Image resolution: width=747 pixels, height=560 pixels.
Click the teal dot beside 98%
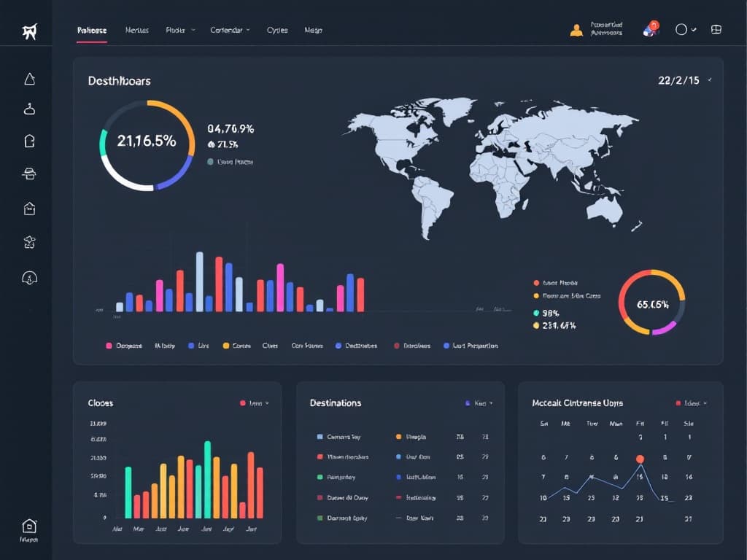pyautogui.click(x=536, y=313)
